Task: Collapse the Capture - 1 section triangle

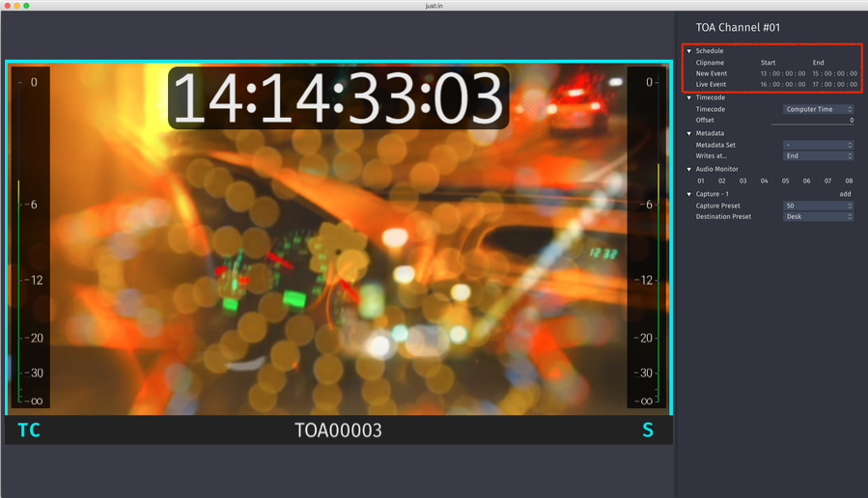Action: (x=689, y=194)
